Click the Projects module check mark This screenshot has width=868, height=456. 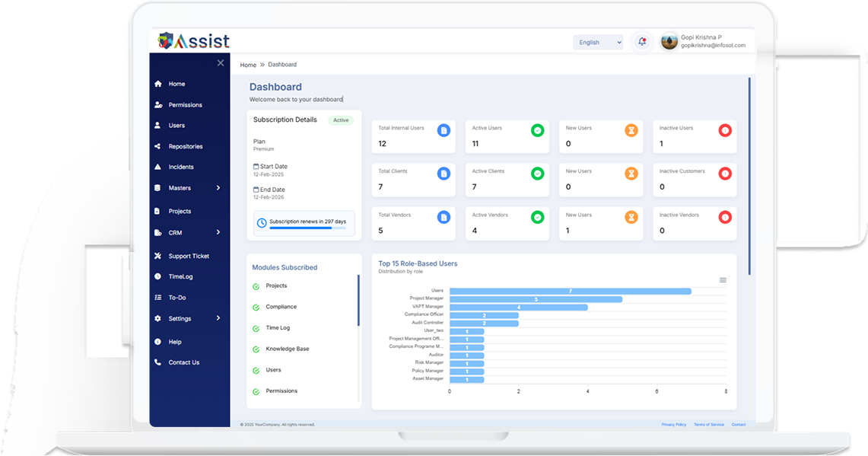pos(256,286)
